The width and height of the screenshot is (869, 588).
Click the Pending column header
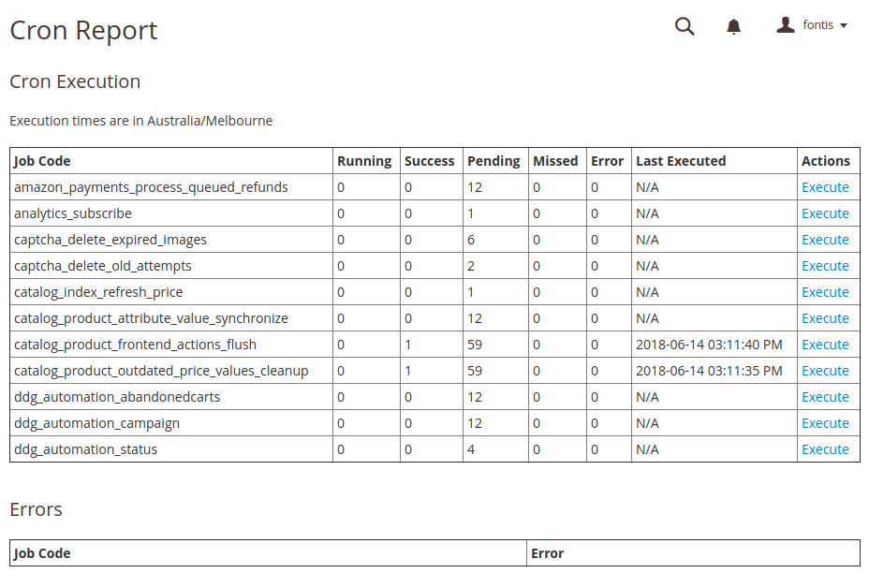[x=493, y=161]
